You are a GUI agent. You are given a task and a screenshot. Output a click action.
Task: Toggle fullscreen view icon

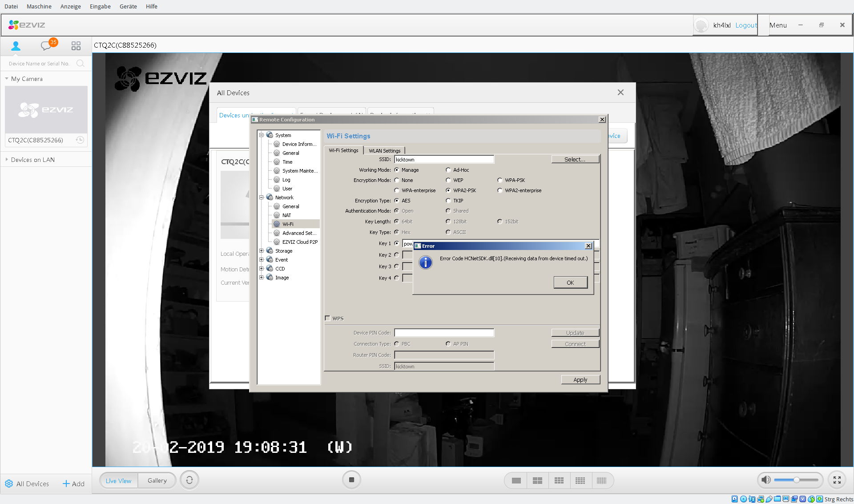(x=837, y=480)
